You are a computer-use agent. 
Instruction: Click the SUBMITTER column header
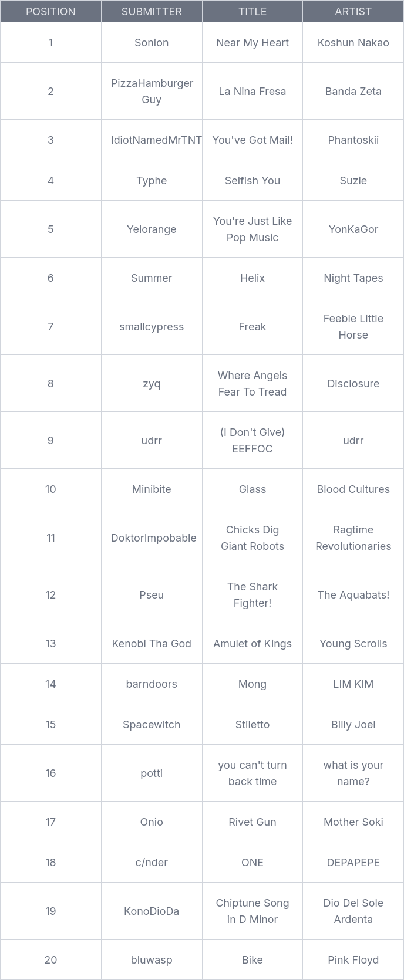[x=151, y=11]
